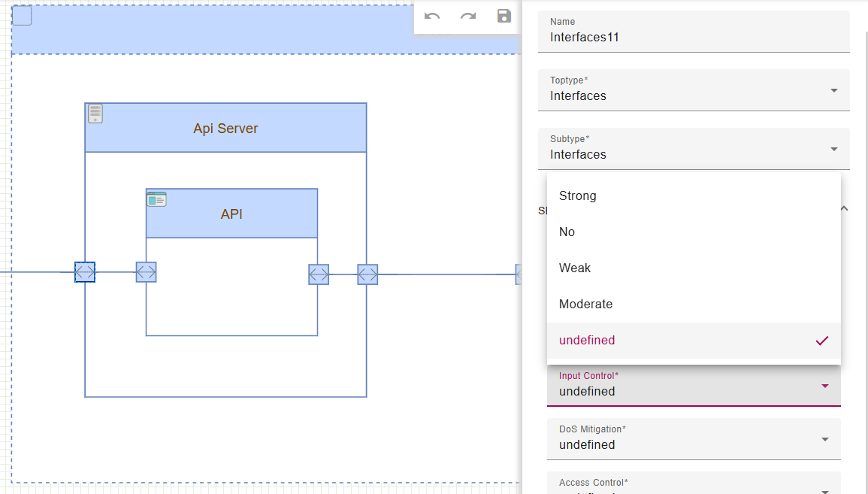
Task: Select the highlighted green interface connector port
Action: coord(85,272)
